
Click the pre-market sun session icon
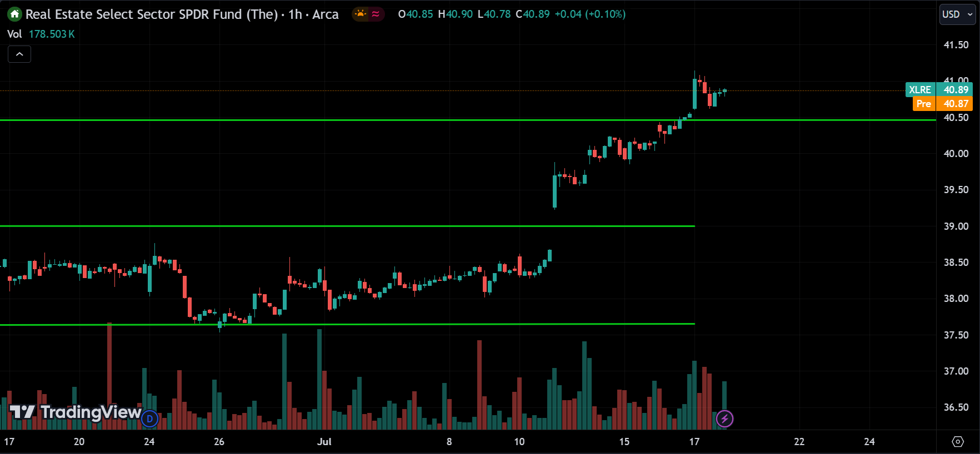click(361, 14)
